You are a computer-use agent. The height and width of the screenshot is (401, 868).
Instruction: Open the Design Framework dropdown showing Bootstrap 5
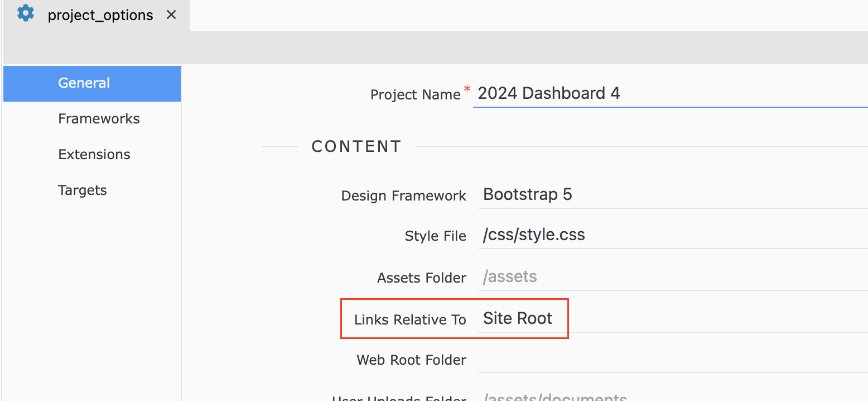[x=669, y=194]
